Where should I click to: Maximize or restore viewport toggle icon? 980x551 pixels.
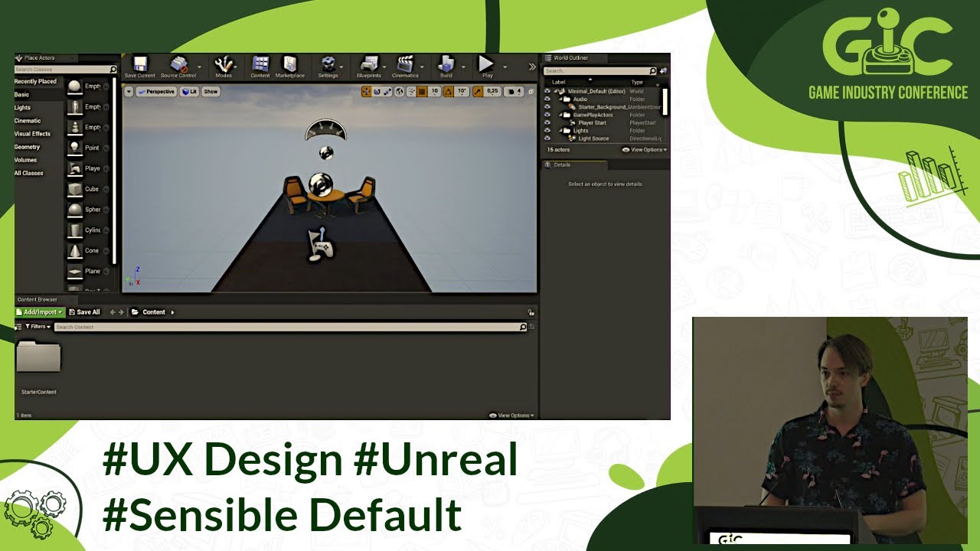(531, 92)
